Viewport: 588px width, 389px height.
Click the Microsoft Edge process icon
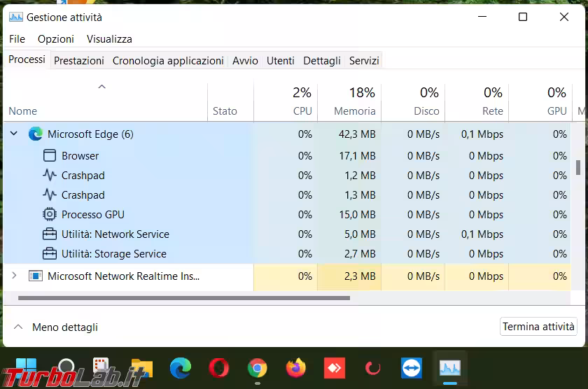pos(36,134)
